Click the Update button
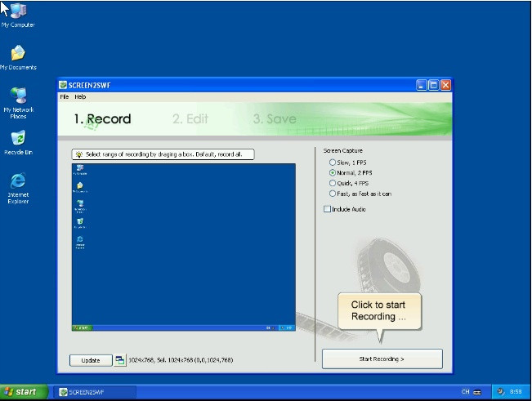The image size is (532, 401). (x=91, y=360)
